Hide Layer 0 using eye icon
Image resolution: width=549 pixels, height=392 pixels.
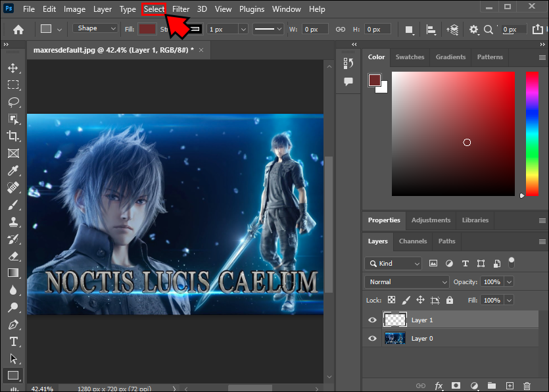point(373,339)
